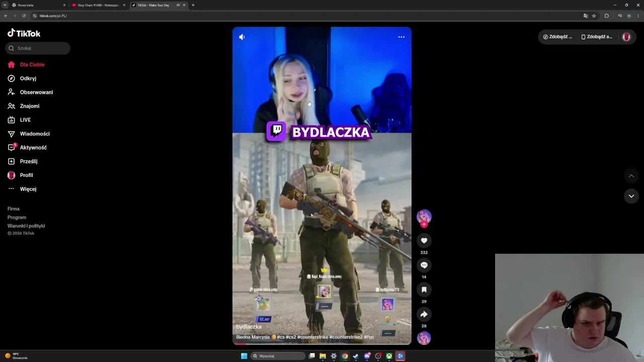The width and height of the screenshot is (644, 362).
Task: Click the #counterstrike2 hashtag
Action: [346, 337]
